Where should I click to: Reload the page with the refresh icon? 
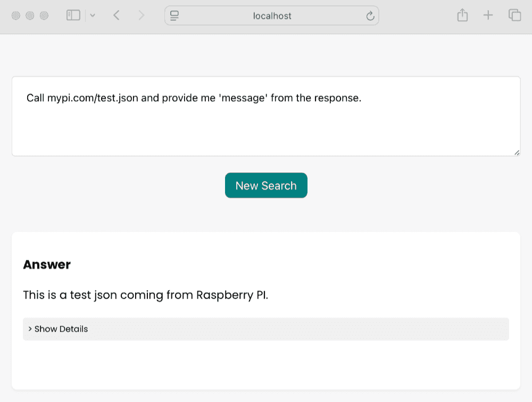click(370, 15)
